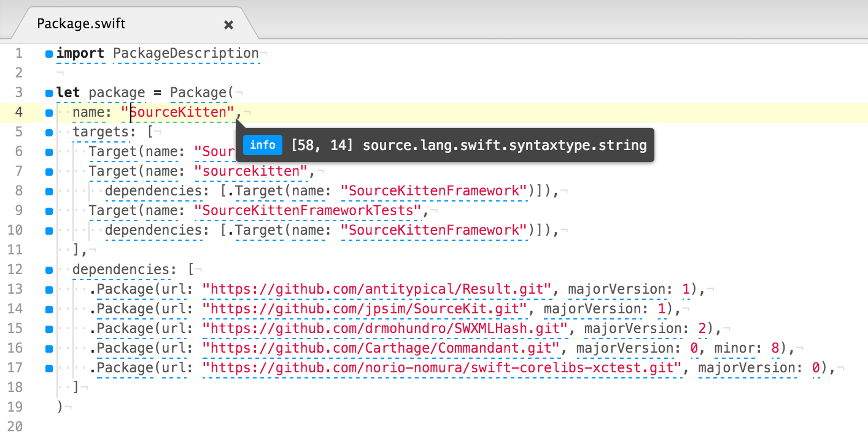Click the PackageDescription identifier
The image size is (868, 435).
pyautogui.click(x=186, y=53)
